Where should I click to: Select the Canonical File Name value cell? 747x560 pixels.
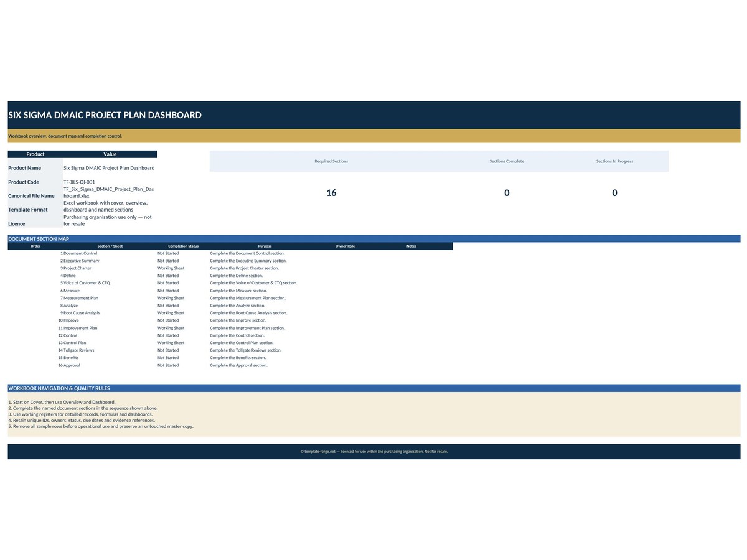click(x=110, y=192)
